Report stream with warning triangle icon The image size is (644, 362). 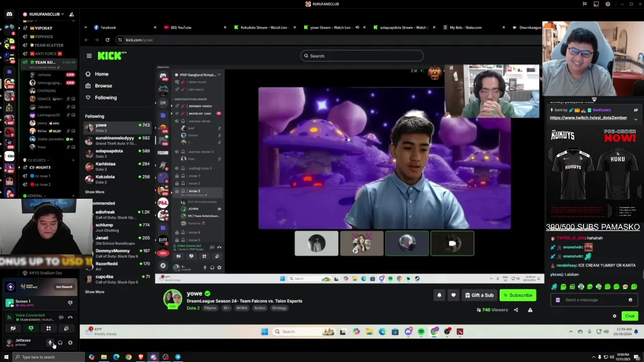tap(530, 310)
